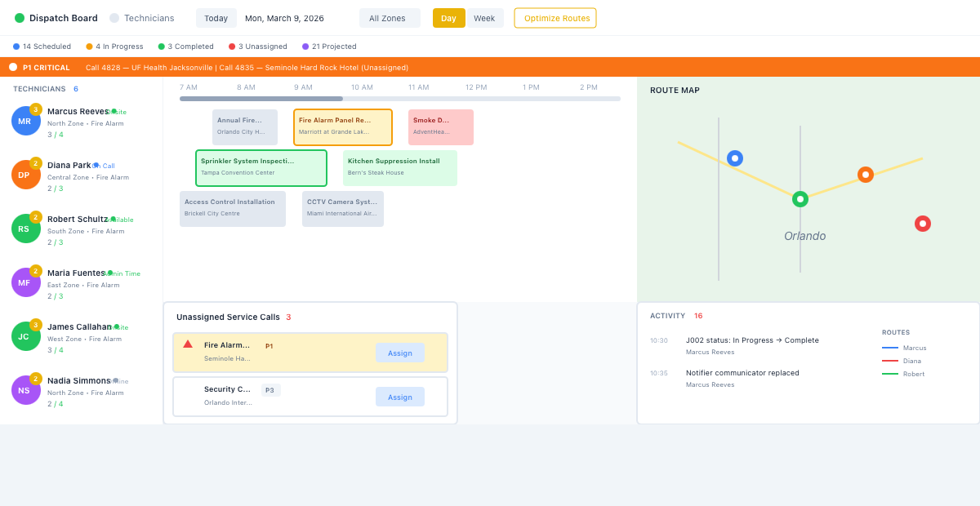Viewport: 980px width, 506px height.
Task: Open the All Zones dropdown
Action: coord(390,17)
